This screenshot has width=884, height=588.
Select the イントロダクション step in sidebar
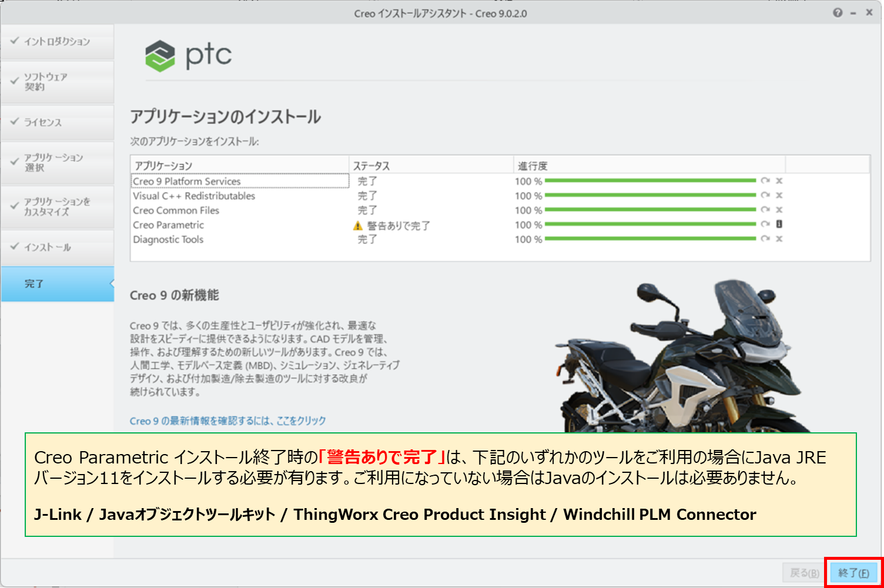(57, 42)
